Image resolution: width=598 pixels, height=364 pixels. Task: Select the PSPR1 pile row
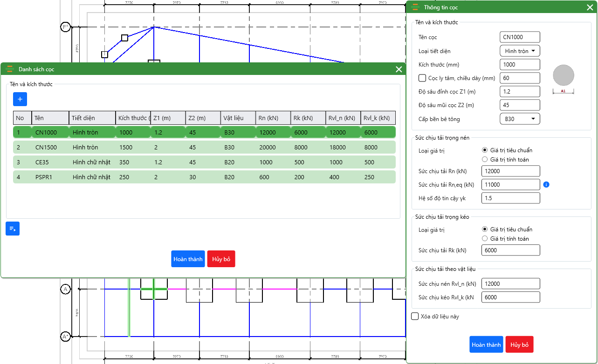204,177
